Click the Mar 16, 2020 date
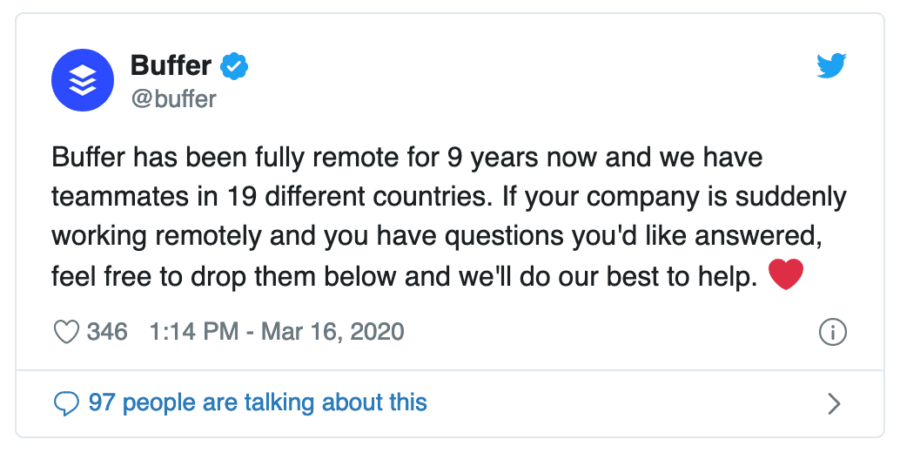 pos(333,332)
